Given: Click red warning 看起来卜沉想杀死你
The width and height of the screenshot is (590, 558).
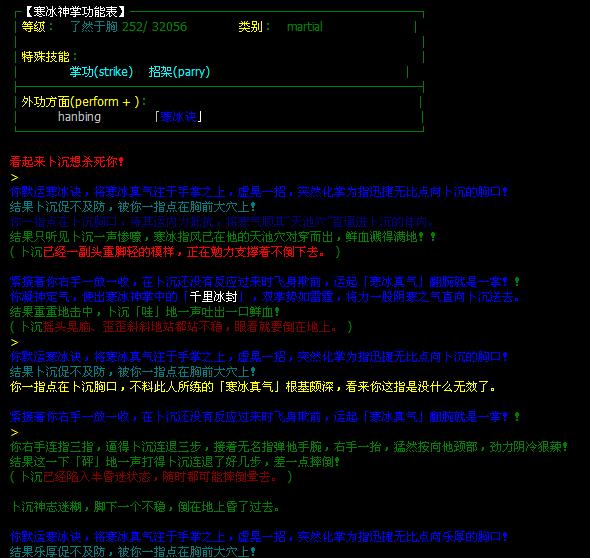Looking at the screenshot, I should (x=66, y=162).
